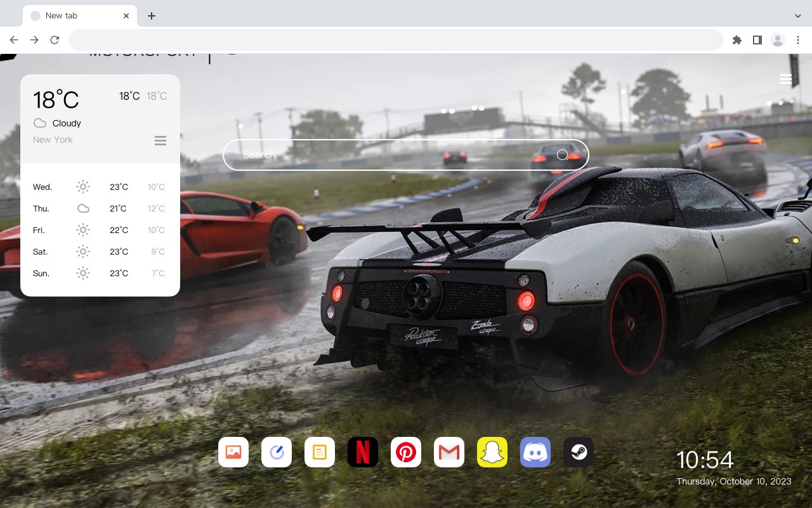Select the Thu. forecast row

click(99, 208)
